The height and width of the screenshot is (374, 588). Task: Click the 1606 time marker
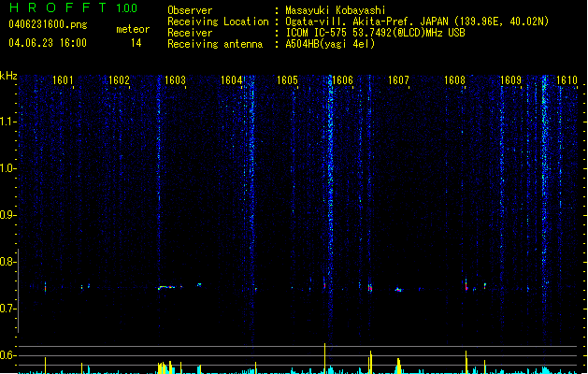(343, 80)
